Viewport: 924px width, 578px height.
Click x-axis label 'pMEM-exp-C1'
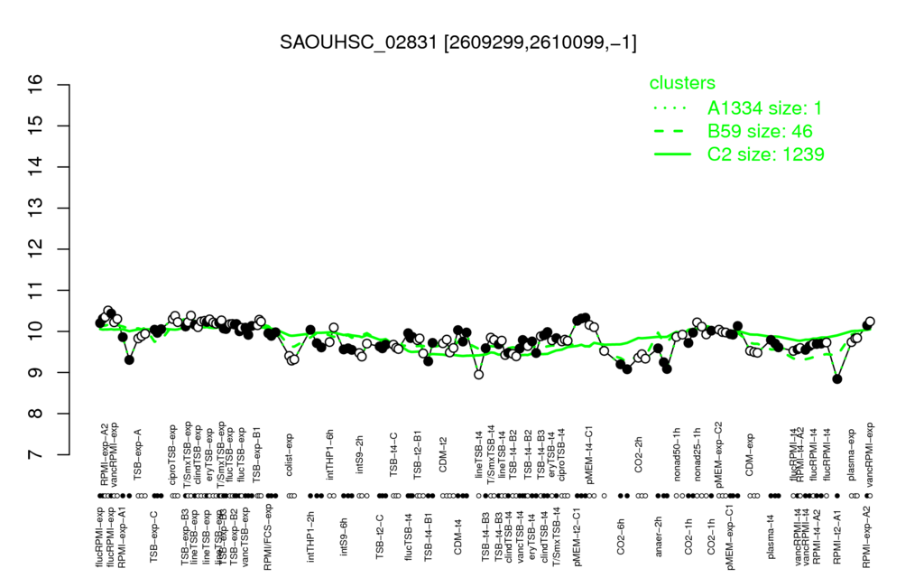coord(731,538)
